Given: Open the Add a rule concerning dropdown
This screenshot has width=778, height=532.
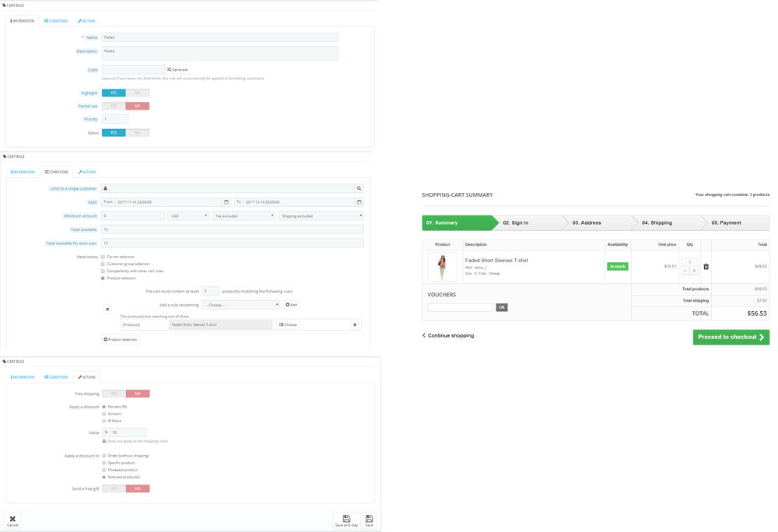Looking at the screenshot, I should pos(241,304).
